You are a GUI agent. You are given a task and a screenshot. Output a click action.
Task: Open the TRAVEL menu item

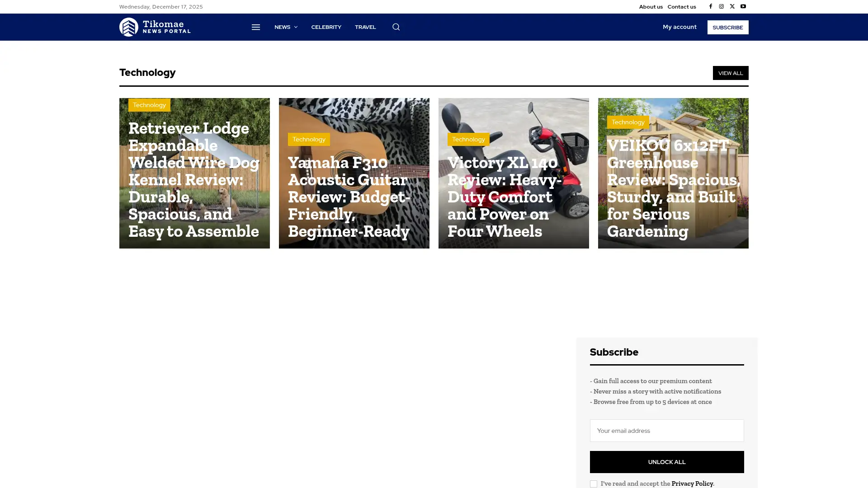(365, 27)
